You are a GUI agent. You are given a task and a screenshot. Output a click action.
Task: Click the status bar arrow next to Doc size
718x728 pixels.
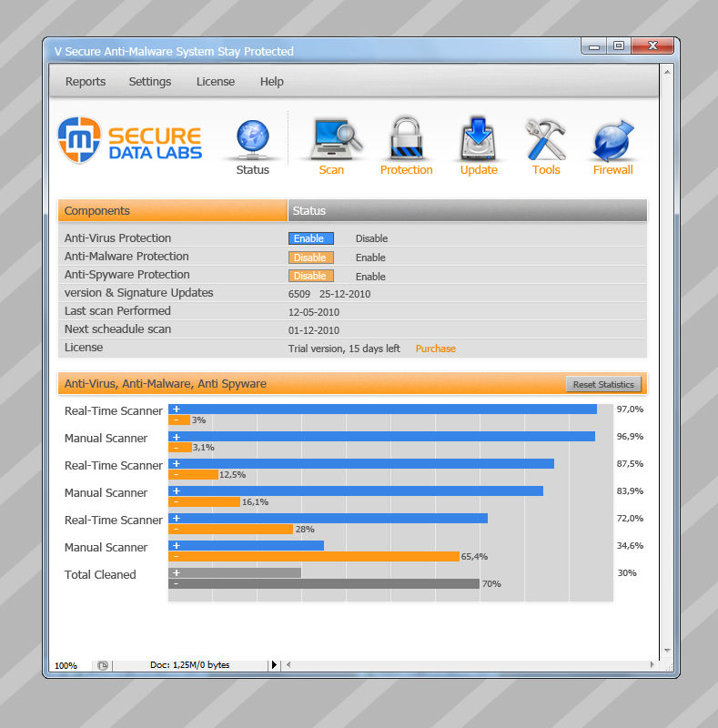click(x=274, y=665)
